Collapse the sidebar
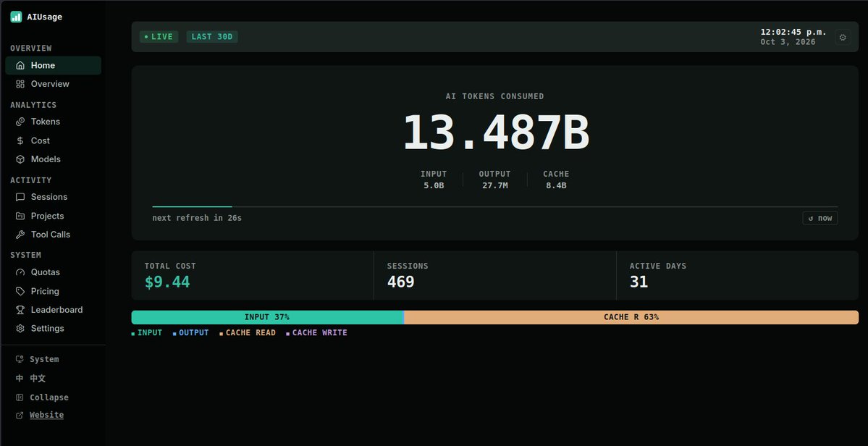Viewport: 868px width, 446px height. pos(53,397)
